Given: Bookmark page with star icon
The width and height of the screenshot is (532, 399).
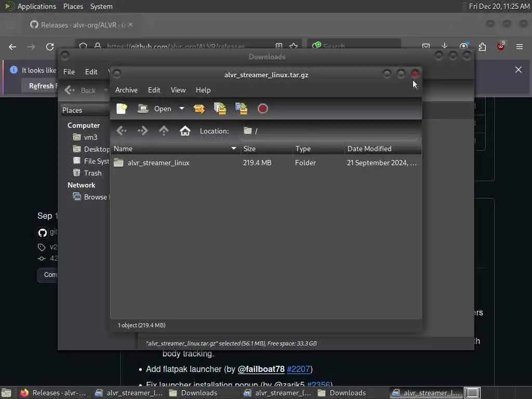Looking at the screenshot, I should point(294,46).
